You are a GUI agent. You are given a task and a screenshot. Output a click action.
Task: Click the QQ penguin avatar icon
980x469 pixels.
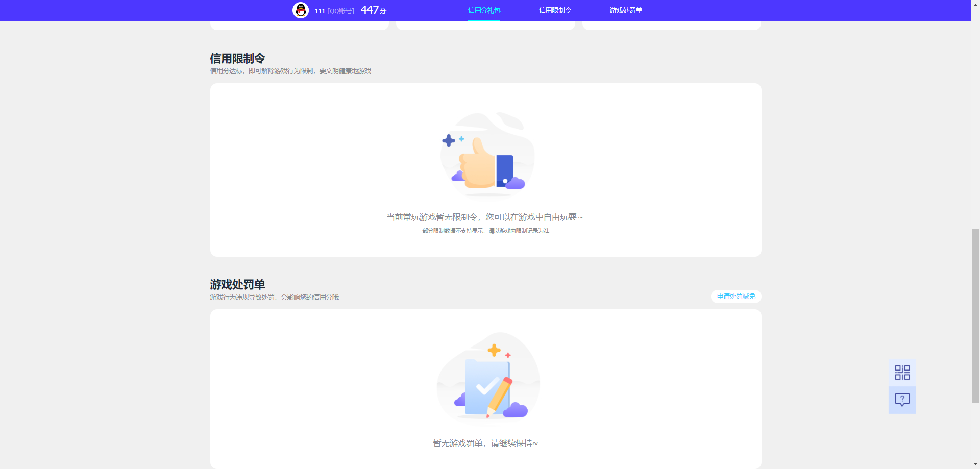(x=301, y=10)
